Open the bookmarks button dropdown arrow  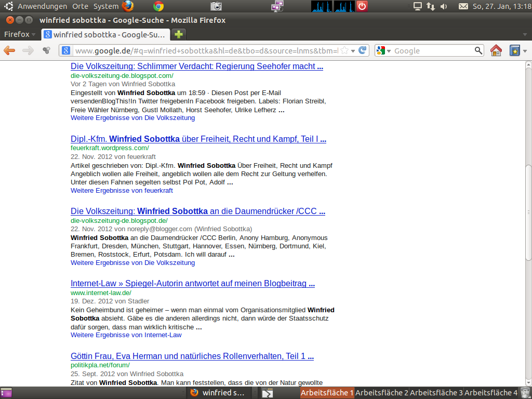[x=525, y=51]
